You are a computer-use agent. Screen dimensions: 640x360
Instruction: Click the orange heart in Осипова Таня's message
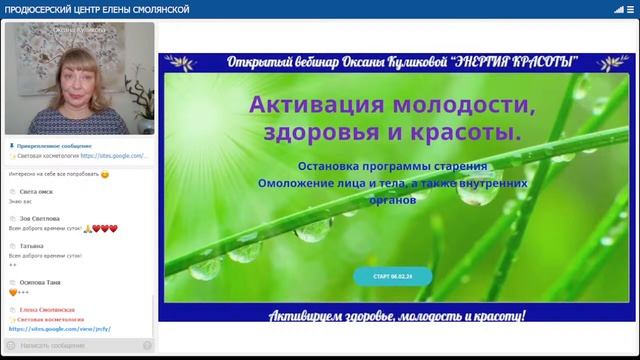click(x=13, y=292)
